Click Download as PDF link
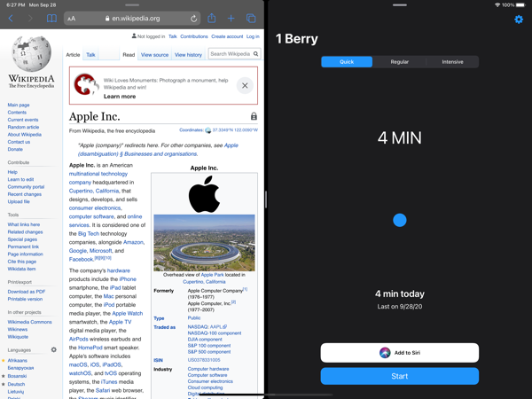This screenshot has width=532, height=399. click(x=27, y=292)
